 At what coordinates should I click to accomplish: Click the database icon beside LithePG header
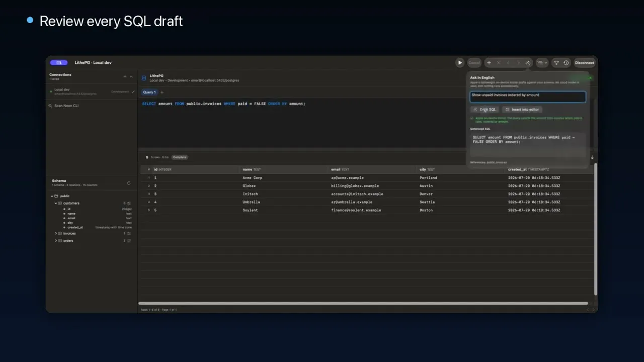coord(144,78)
